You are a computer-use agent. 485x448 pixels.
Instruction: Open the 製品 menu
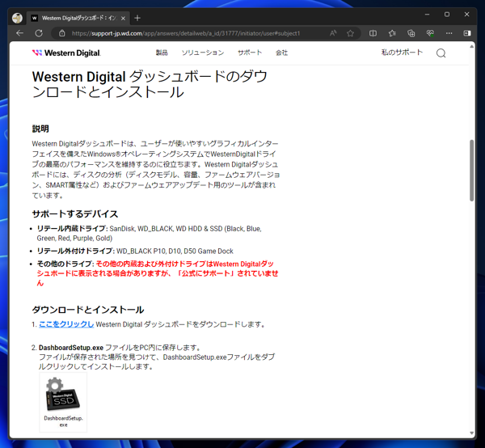tap(162, 53)
